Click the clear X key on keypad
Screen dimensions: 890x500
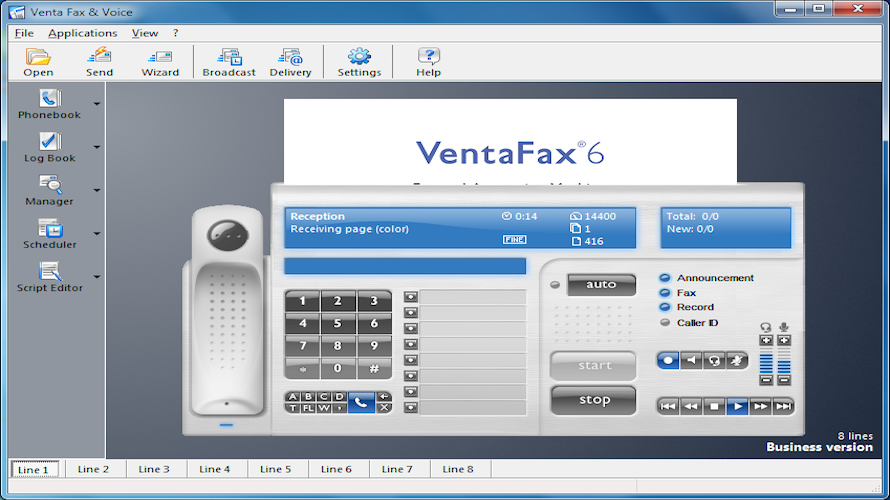384,407
